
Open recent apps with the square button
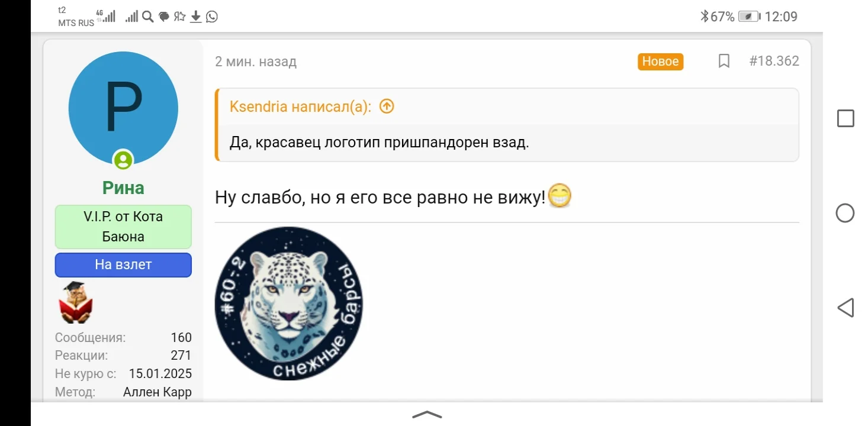coord(846,118)
